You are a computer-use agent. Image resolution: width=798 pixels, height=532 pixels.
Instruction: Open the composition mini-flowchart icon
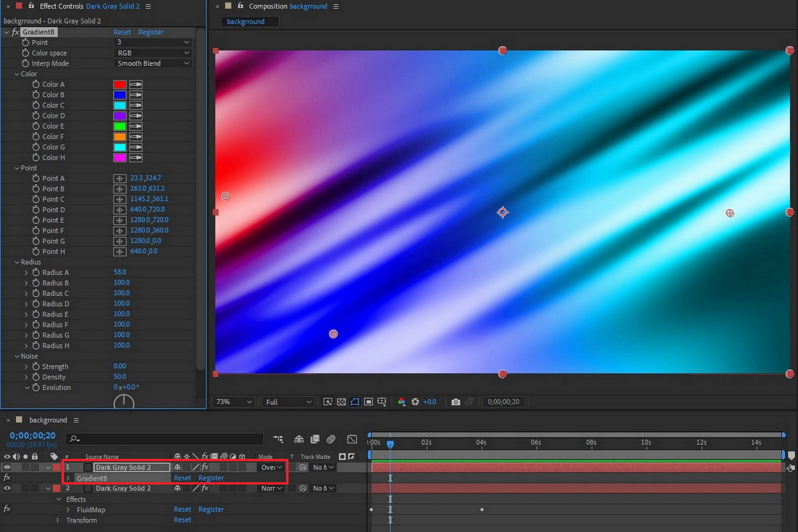pyautogui.click(x=278, y=439)
